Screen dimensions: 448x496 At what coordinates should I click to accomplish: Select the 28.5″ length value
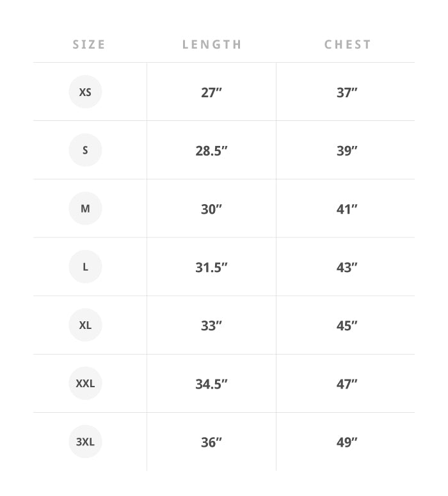(211, 151)
